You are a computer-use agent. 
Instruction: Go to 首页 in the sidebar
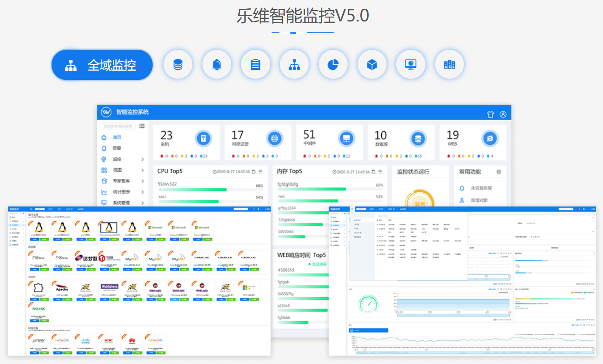click(117, 137)
